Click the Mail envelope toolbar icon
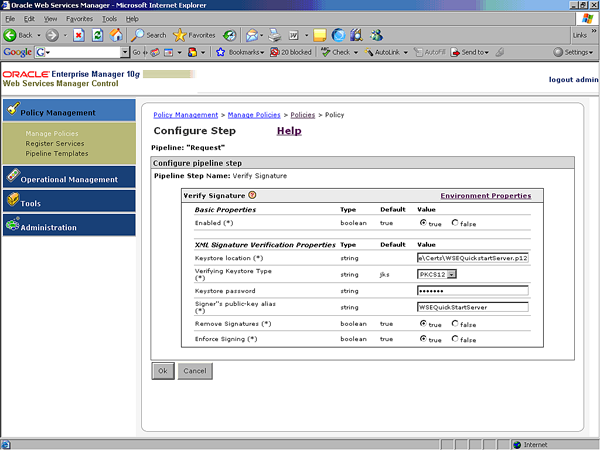This screenshot has height=450, width=600. (x=252, y=36)
